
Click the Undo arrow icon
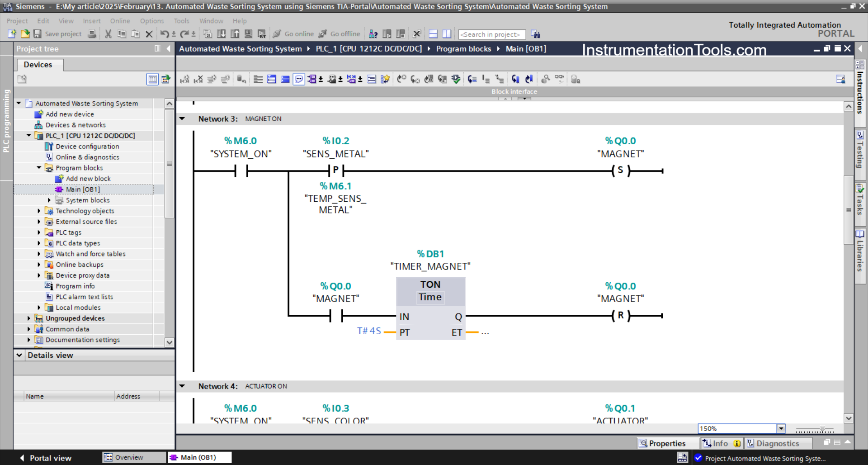[x=165, y=34]
